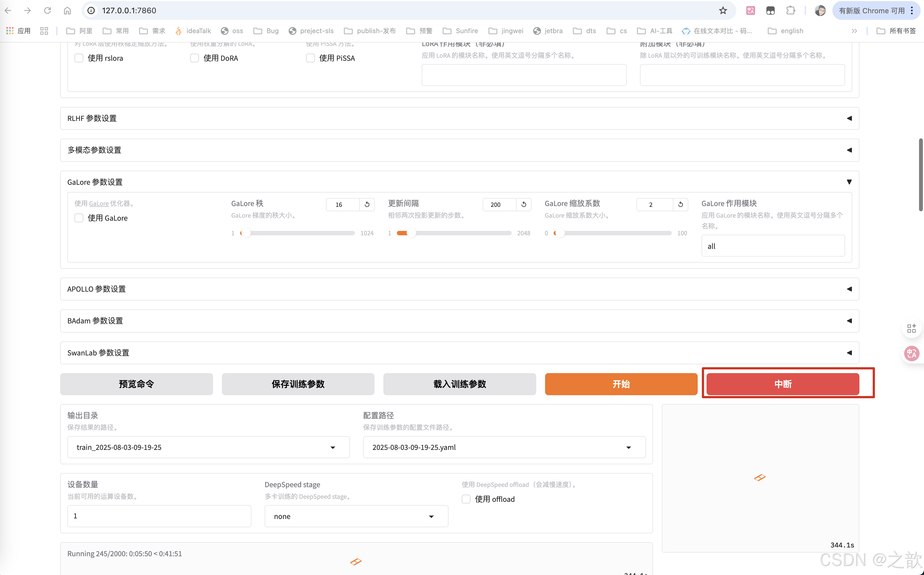
Task: Reset update interval value to default
Action: pos(524,204)
